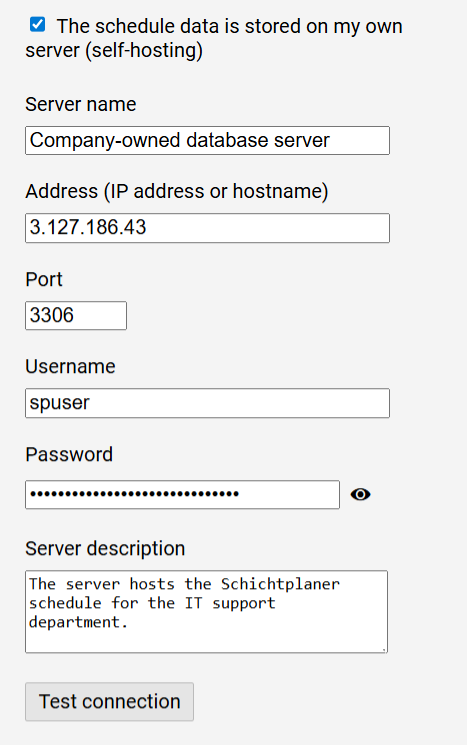467x745 pixels.
Task: Click the 'Username' label text
Action: (x=70, y=366)
